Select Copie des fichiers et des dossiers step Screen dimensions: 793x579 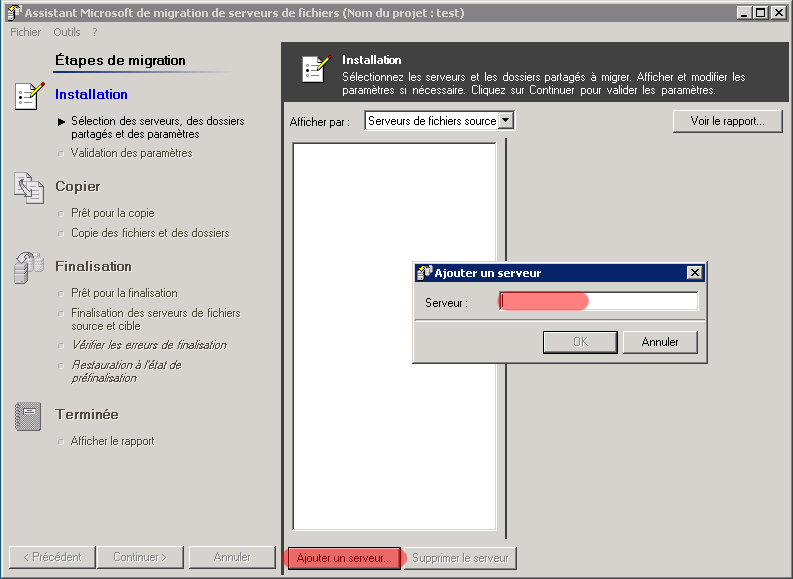(x=150, y=233)
